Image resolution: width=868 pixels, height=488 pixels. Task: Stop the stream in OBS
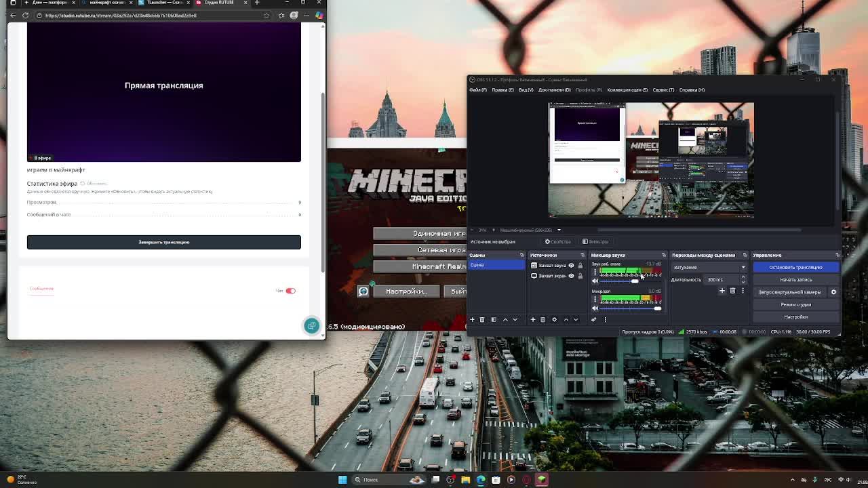pos(795,267)
